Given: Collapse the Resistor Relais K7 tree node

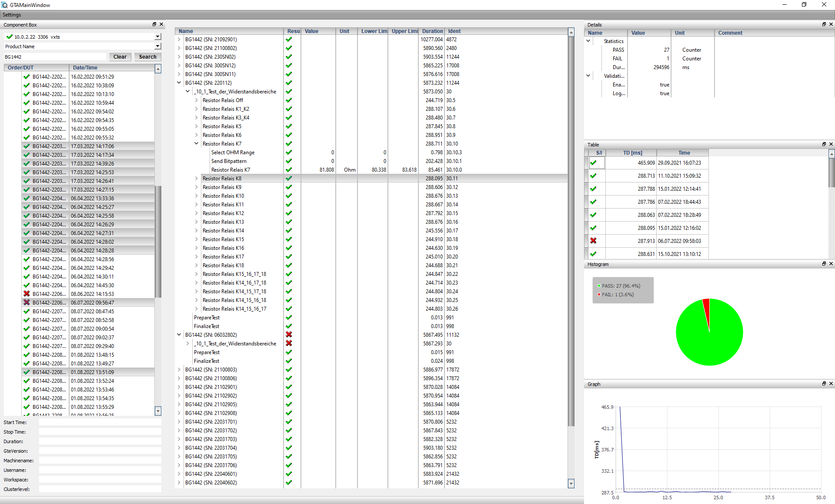Looking at the screenshot, I should pos(196,143).
